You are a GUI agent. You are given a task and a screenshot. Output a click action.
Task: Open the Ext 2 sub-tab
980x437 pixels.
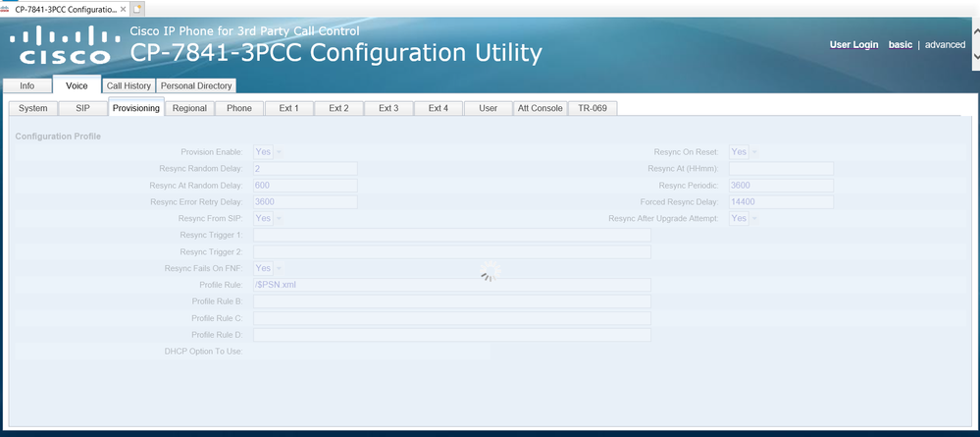coord(338,108)
